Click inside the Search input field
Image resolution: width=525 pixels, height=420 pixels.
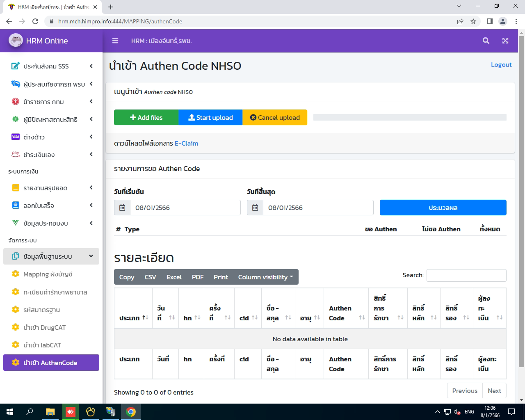point(466,275)
